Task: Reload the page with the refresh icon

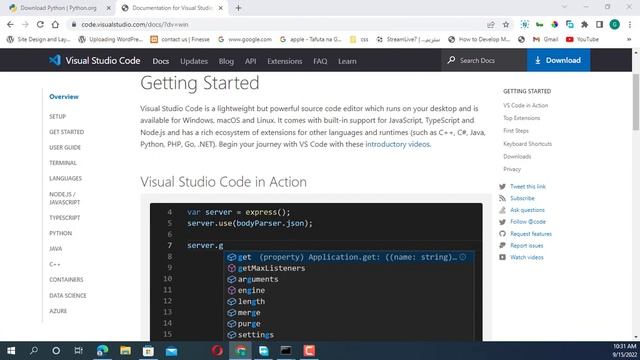Action: point(40,24)
